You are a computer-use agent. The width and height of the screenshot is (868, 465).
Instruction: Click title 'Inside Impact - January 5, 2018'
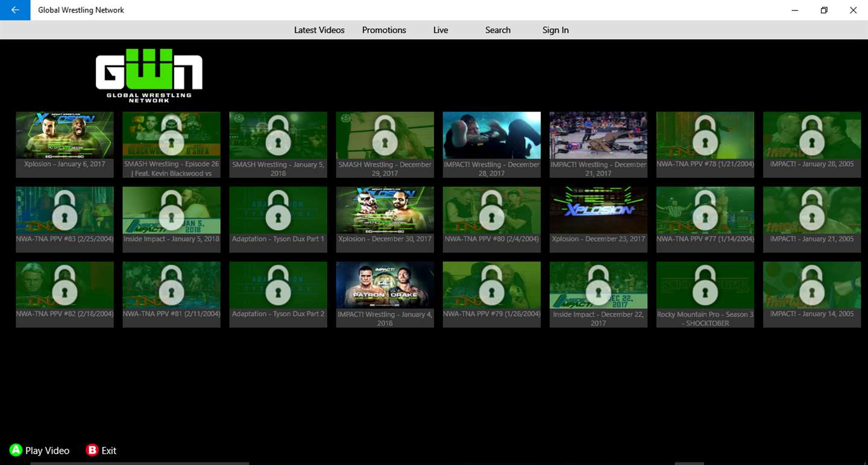pyautogui.click(x=171, y=239)
